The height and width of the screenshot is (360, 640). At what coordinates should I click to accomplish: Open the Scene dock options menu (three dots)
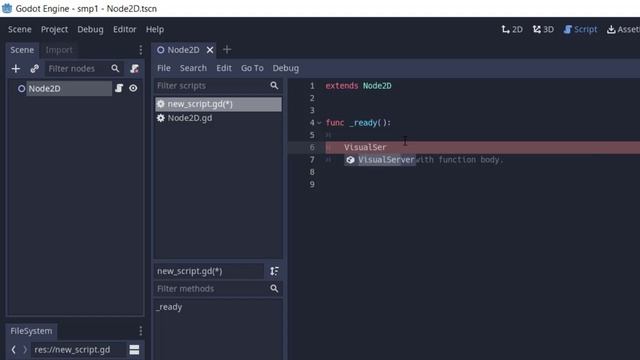[140, 50]
